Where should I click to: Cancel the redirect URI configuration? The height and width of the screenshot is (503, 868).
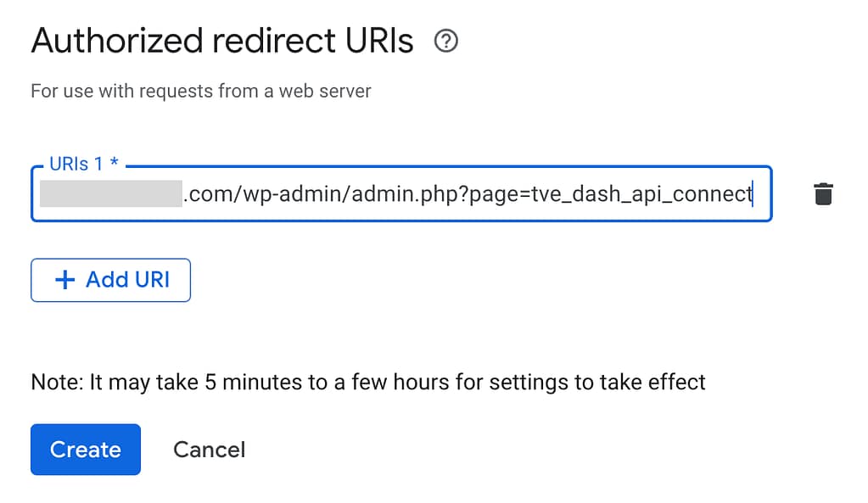point(209,450)
